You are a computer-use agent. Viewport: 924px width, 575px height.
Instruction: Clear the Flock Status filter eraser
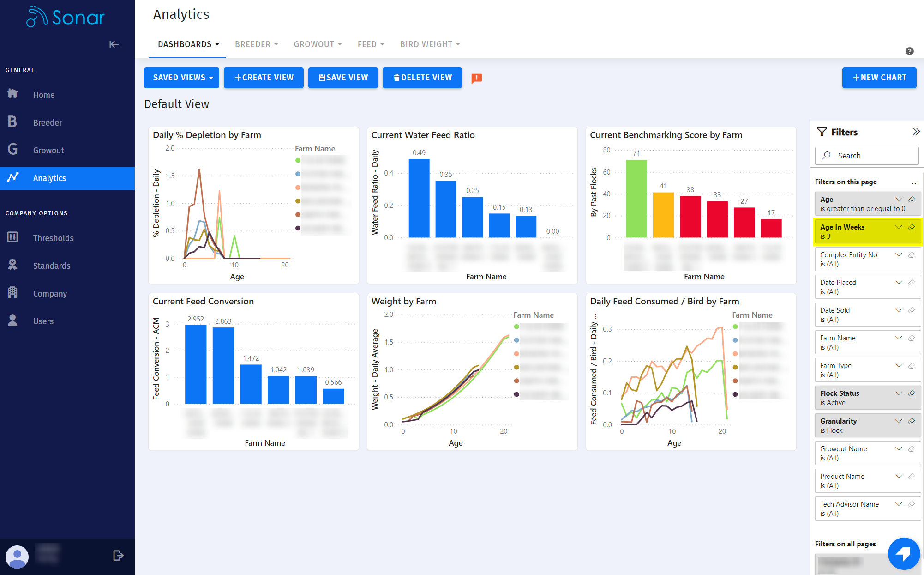click(912, 393)
